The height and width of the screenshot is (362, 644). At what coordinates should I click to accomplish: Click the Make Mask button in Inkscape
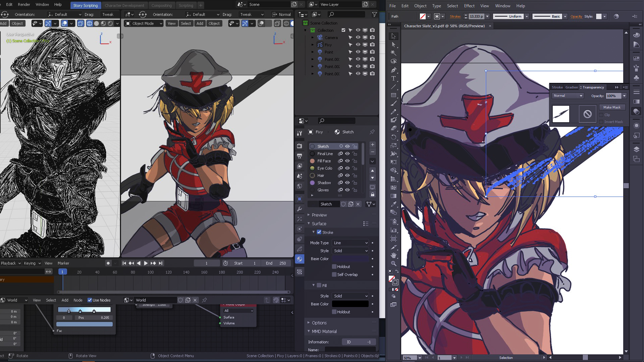coord(612,107)
